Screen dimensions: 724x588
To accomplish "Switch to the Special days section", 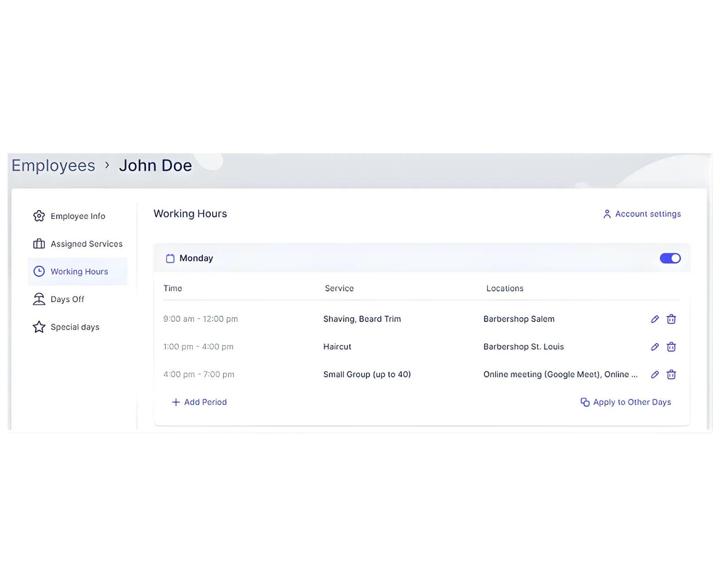I will 75,327.
